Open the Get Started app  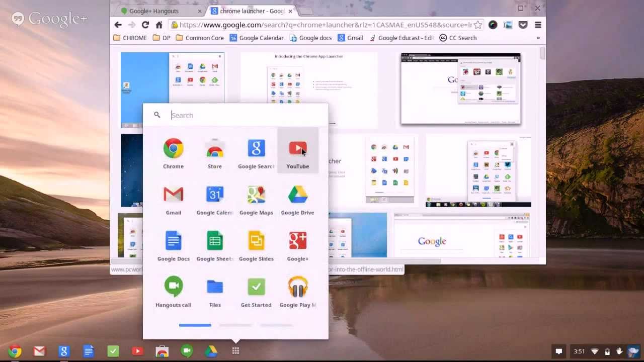[256, 292]
